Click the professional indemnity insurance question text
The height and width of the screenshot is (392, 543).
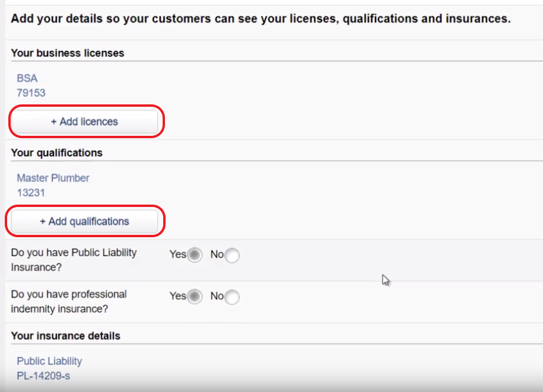coord(69,301)
